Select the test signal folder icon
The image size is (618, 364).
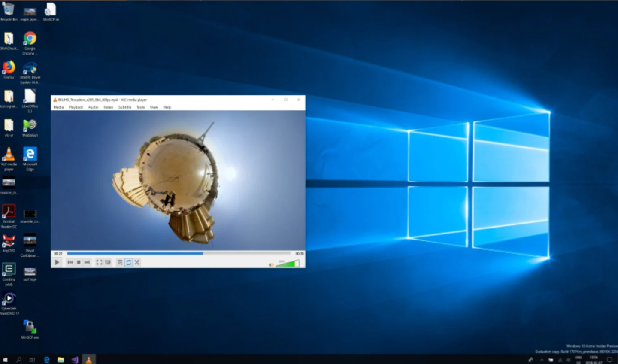coord(9,99)
